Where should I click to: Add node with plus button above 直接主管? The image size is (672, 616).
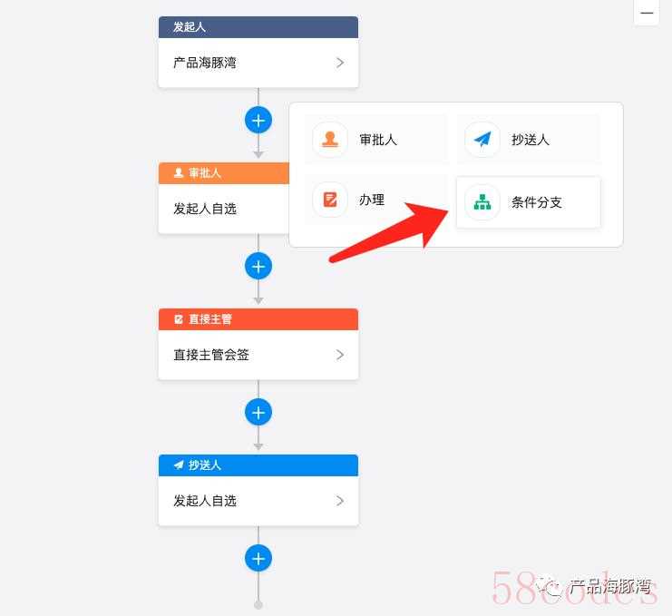[x=258, y=267]
